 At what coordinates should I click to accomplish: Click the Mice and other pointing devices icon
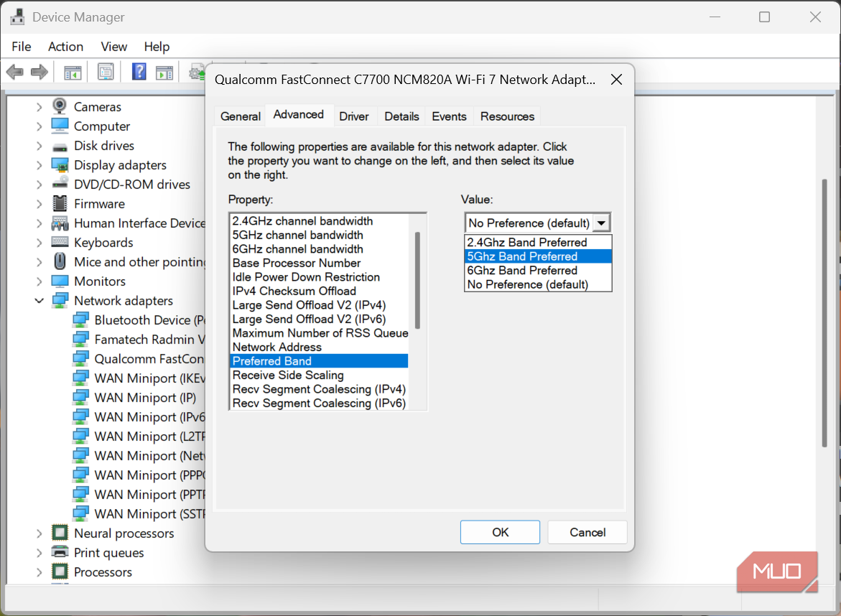(60, 261)
